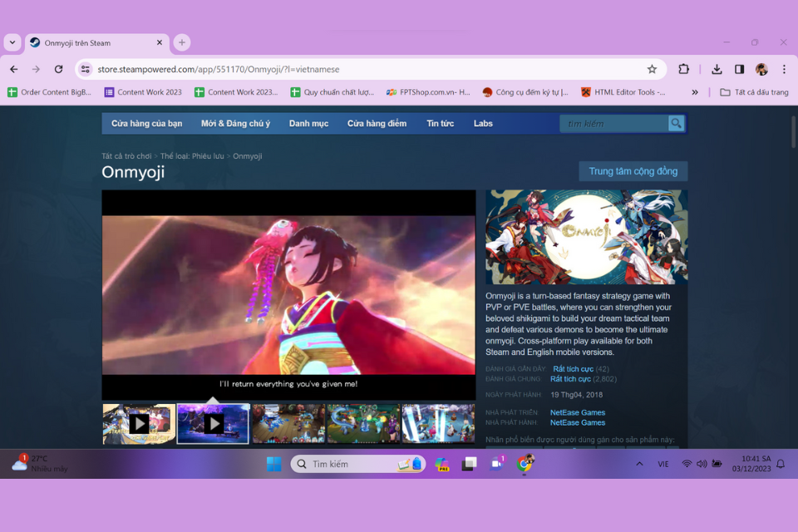Screen dimensions: 798x532
Task: Click the Steam search magnifier button
Action: click(x=676, y=124)
